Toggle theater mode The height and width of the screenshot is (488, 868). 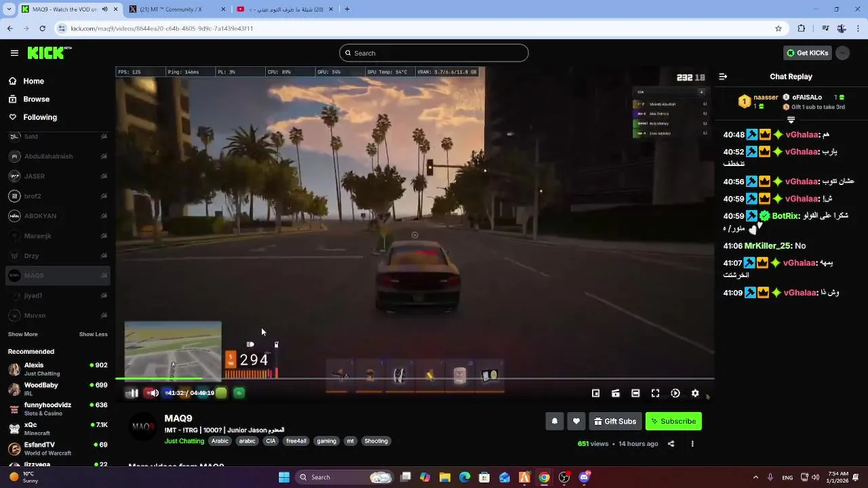pyautogui.click(x=635, y=393)
